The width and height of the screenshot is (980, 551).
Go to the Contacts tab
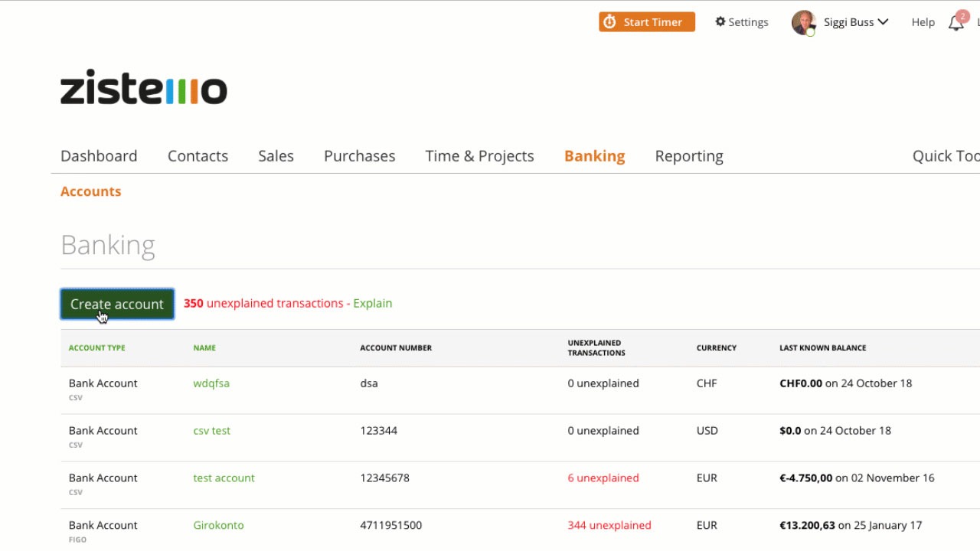198,155
